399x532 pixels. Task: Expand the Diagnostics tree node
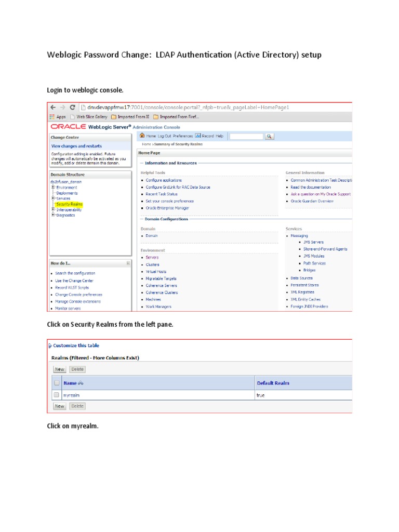pos(54,215)
